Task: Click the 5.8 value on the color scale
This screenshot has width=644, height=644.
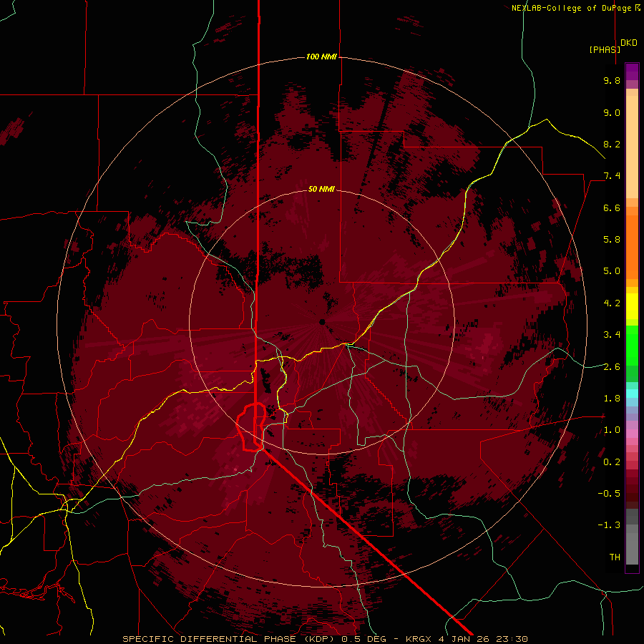Action: 612,240
